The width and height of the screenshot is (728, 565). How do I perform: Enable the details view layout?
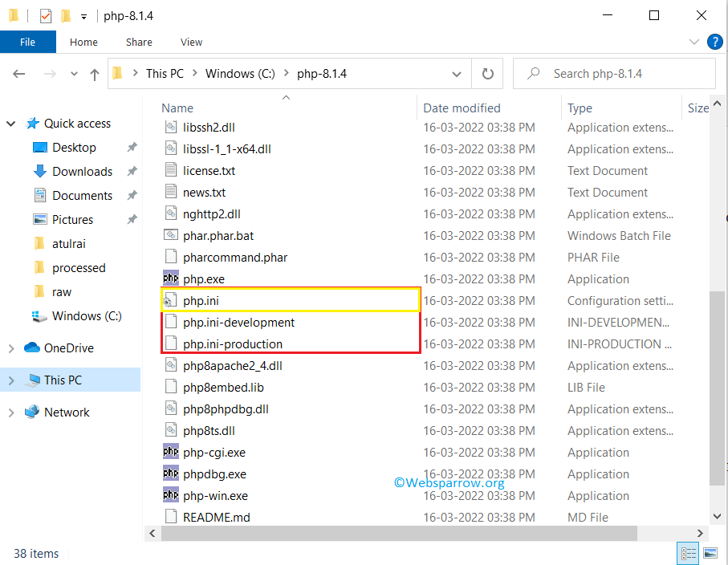[x=688, y=554]
